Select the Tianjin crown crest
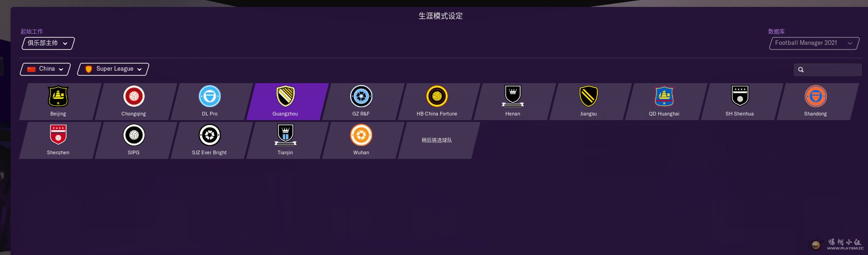Image resolution: width=868 pixels, height=255 pixels. point(285,135)
